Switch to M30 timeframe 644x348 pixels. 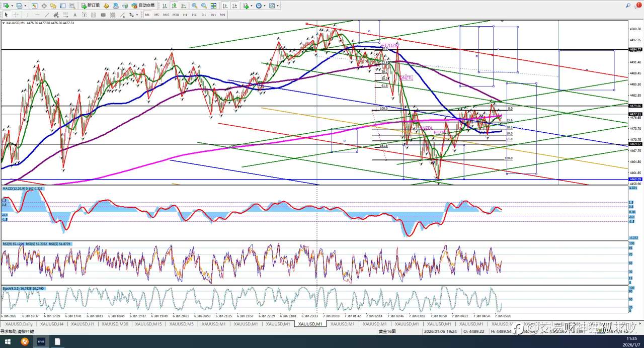tap(176, 15)
